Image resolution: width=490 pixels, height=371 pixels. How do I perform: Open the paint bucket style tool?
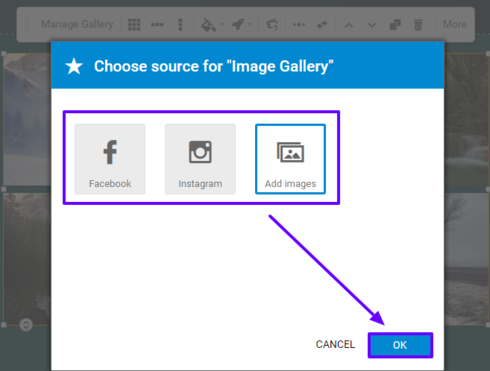[x=209, y=25]
